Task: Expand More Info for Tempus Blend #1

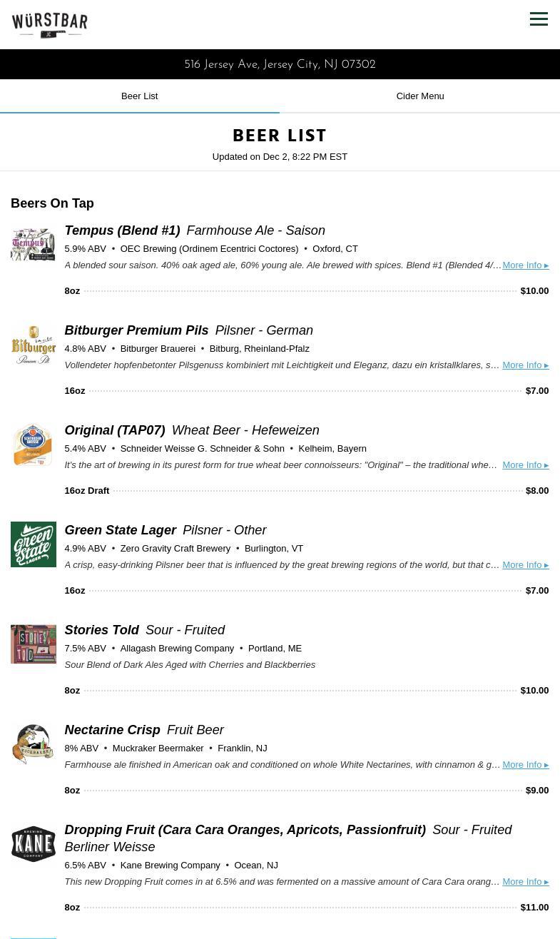Action: point(525,265)
